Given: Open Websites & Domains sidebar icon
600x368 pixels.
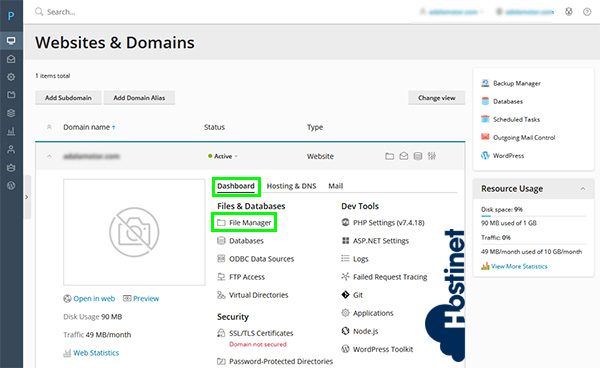Looking at the screenshot, I should 11,41.
